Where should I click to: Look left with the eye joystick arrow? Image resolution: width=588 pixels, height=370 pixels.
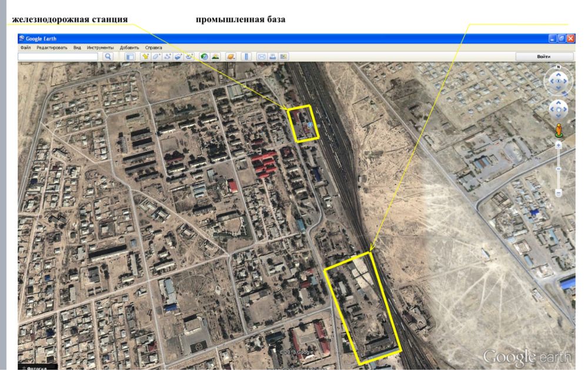[552, 81]
